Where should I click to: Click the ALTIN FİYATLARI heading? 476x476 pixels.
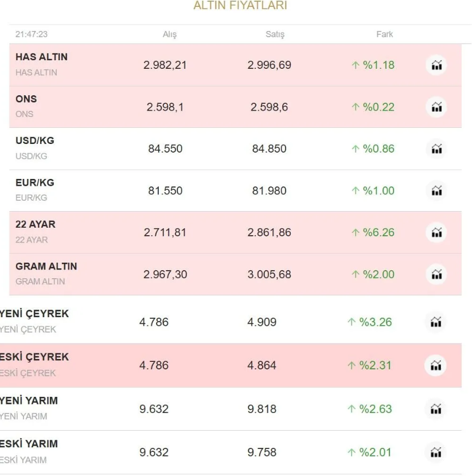[x=240, y=6]
